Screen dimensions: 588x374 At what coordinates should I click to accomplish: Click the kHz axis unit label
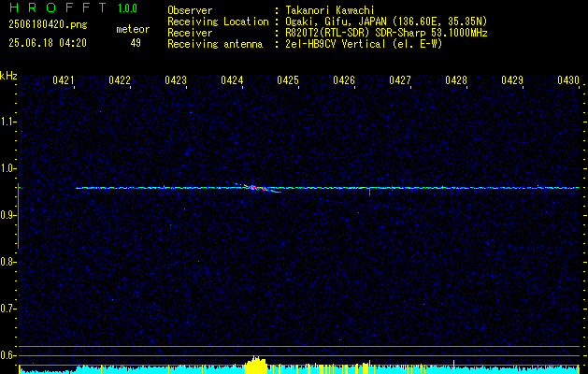pyautogui.click(x=8, y=76)
